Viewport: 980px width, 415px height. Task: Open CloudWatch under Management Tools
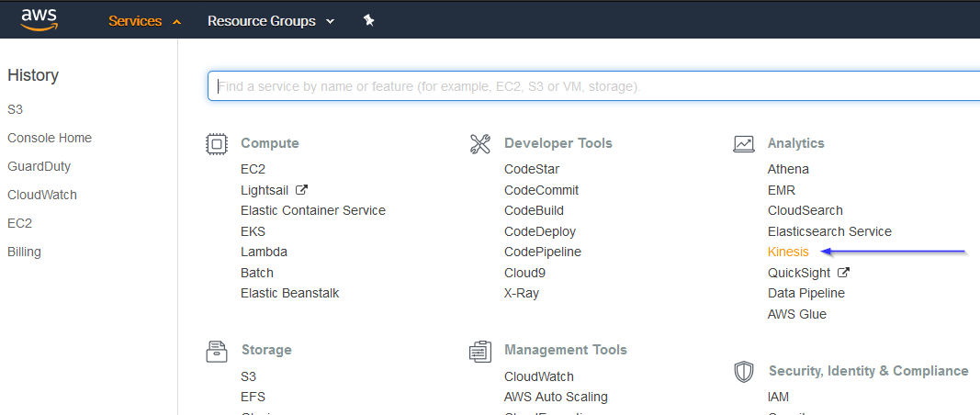coord(539,376)
